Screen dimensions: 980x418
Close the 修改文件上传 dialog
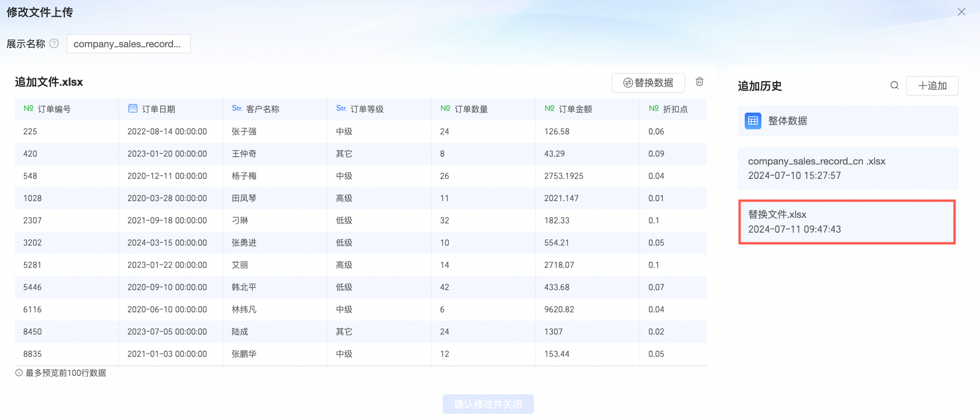click(x=961, y=12)
